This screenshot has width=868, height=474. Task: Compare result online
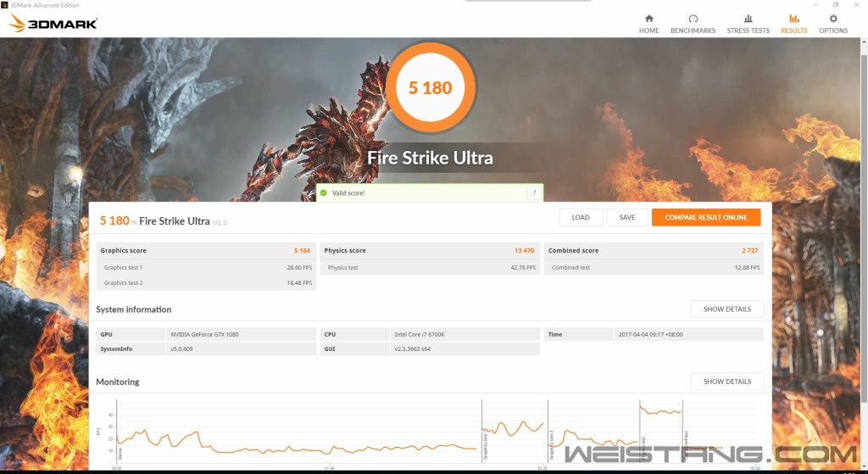[706, 218]
